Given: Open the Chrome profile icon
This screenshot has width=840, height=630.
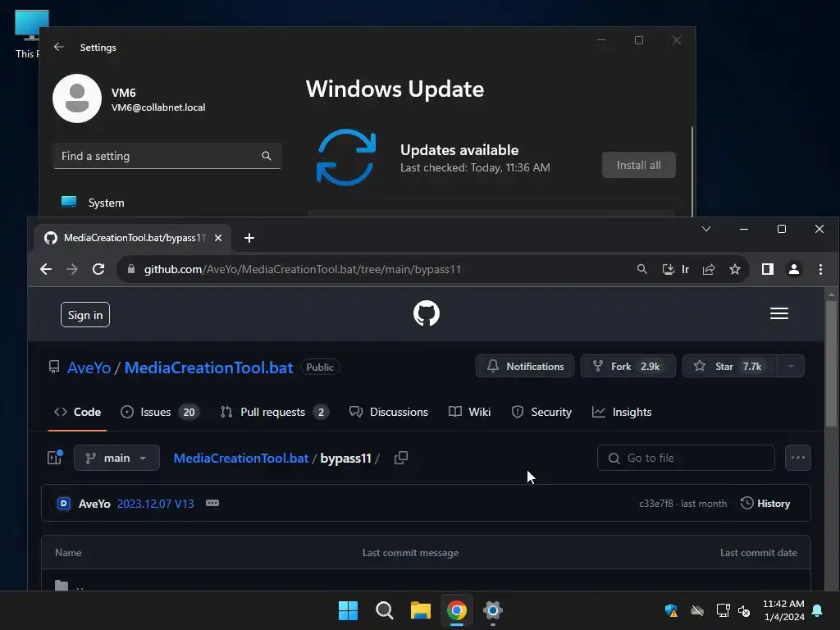Looking at the screenshot, I should 794,269.
